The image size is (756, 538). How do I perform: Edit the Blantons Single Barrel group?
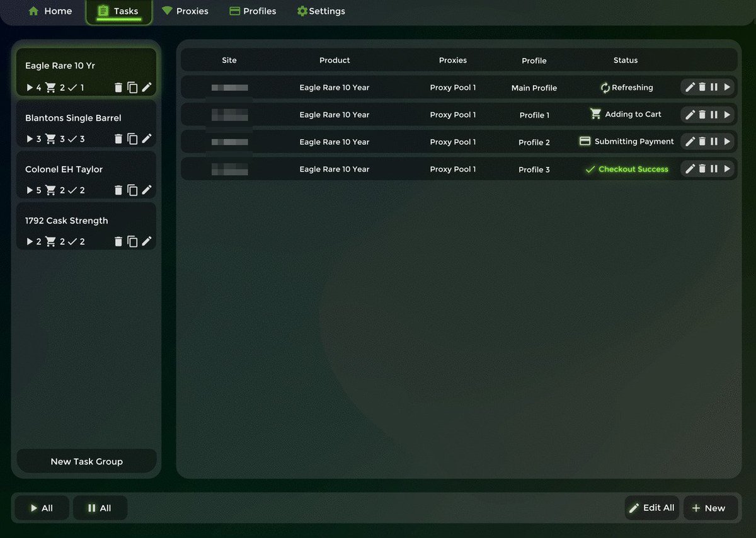147,139
